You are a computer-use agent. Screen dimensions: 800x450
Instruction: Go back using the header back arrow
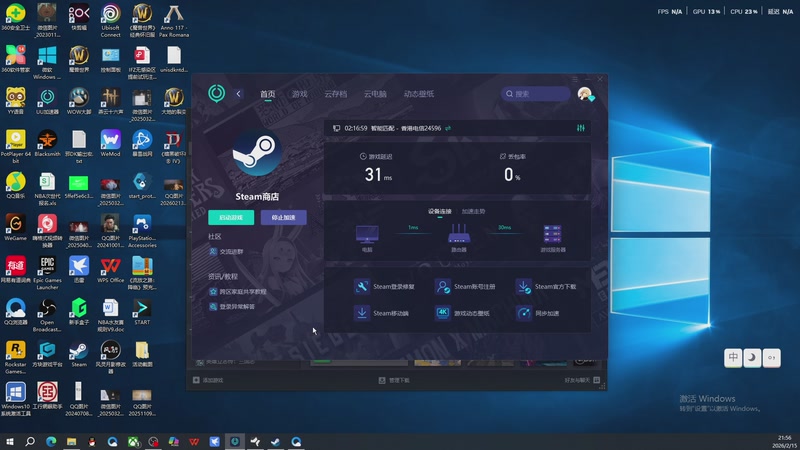coord(238,94)
